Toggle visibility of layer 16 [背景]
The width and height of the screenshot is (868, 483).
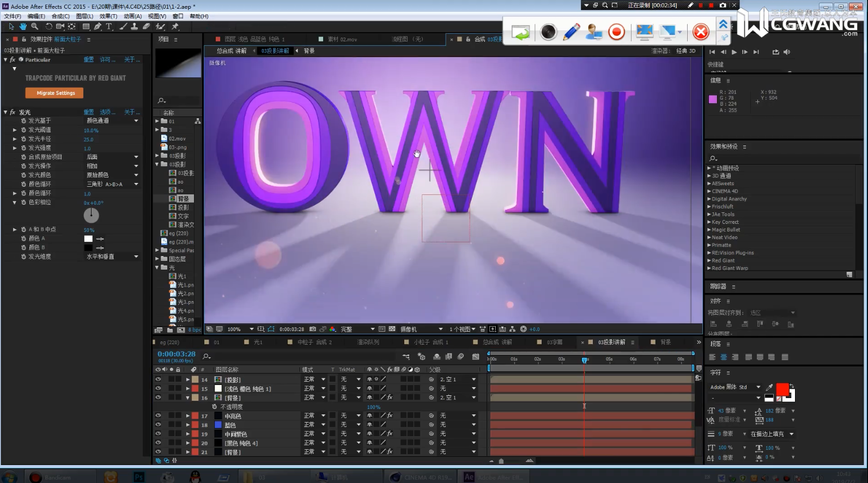point(158,398)
